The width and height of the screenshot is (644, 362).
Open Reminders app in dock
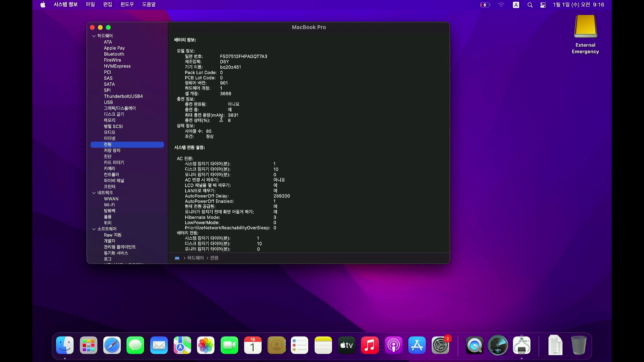[300, 345]
